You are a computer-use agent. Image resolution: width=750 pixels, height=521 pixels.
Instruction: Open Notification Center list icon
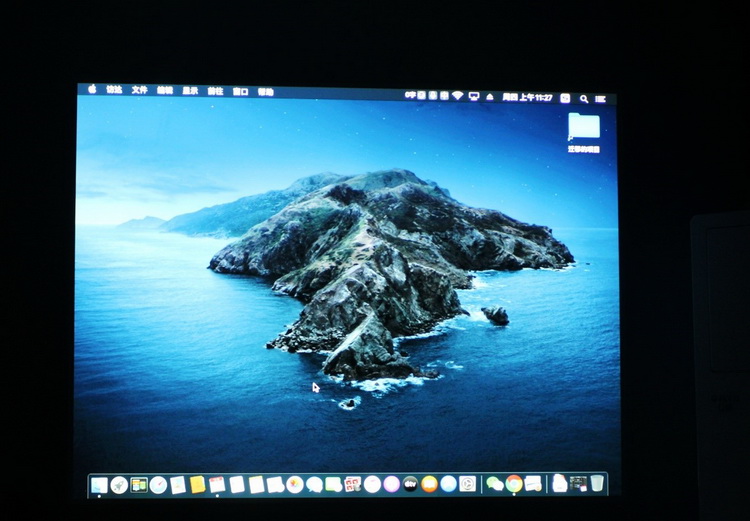pyautogui.click(x=601, y=98)
